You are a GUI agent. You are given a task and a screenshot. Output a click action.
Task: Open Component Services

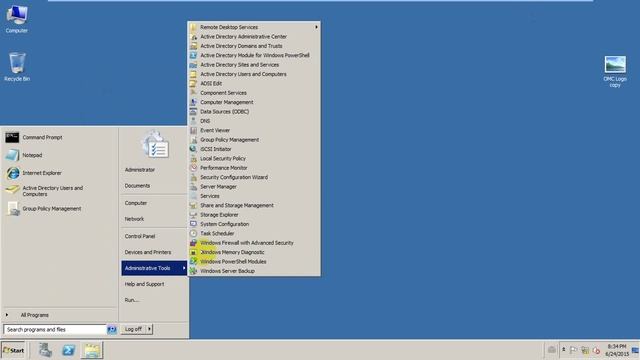[254, 93]
